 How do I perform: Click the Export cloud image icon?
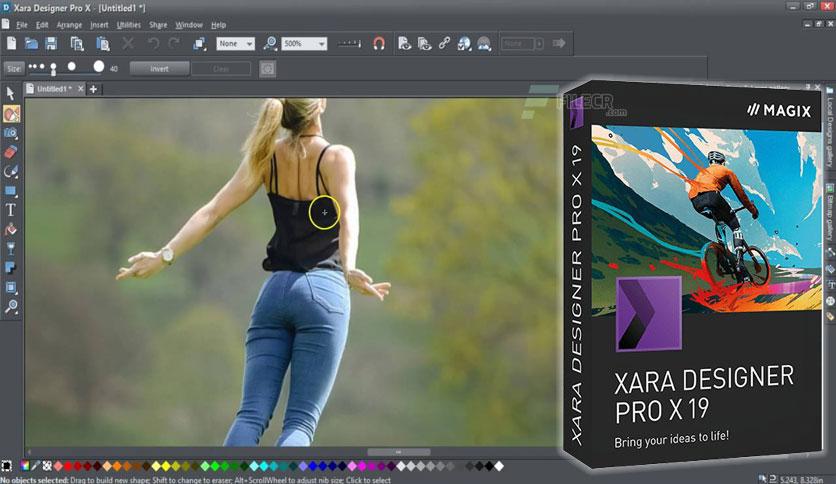[x=484, y=43]
